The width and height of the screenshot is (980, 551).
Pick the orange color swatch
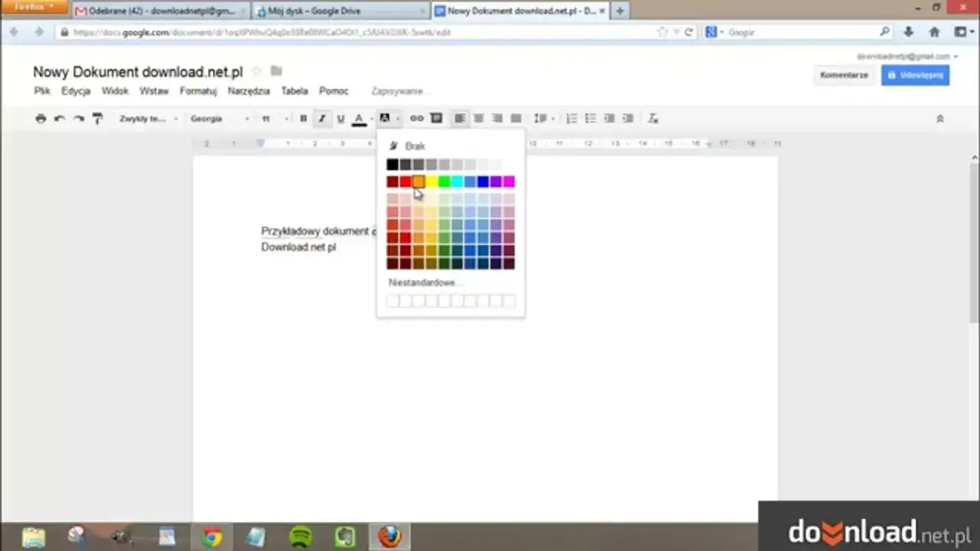(418, 181)
